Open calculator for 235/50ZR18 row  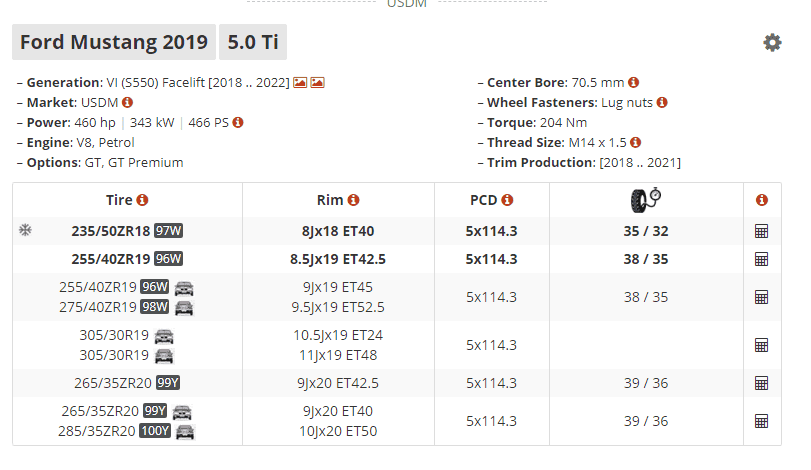761,231
